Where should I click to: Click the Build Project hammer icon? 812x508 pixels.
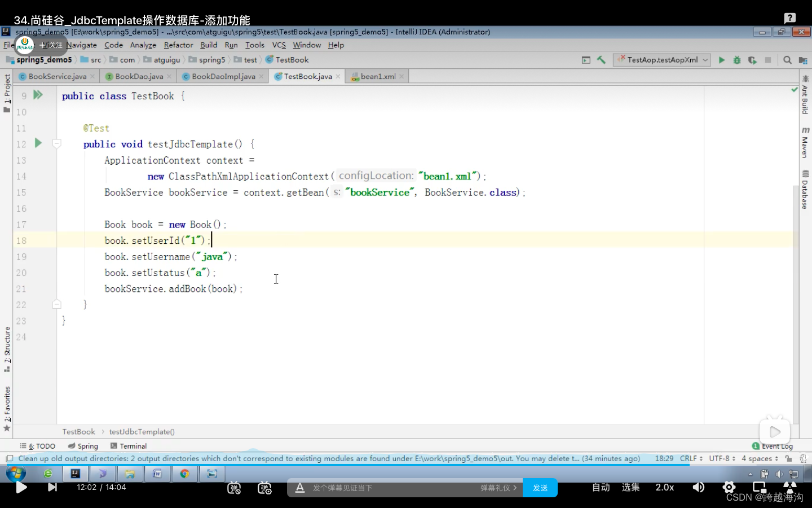click(601, 60)
